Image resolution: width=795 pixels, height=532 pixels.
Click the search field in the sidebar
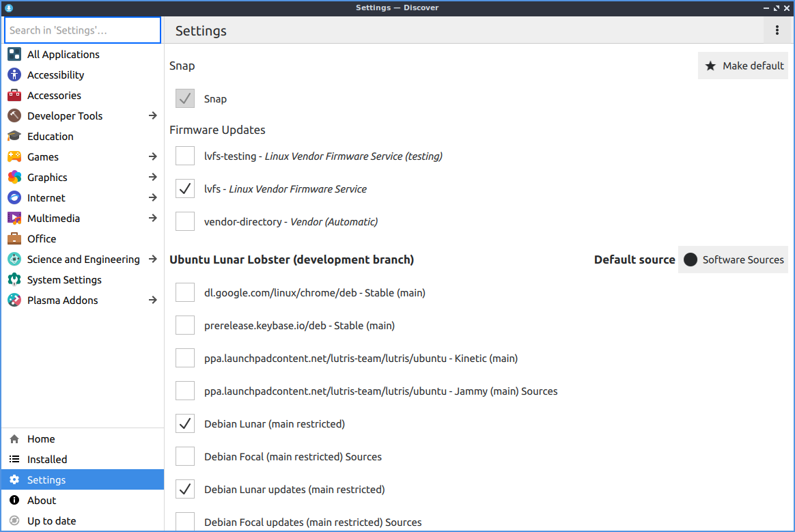[x=83, y=30]
